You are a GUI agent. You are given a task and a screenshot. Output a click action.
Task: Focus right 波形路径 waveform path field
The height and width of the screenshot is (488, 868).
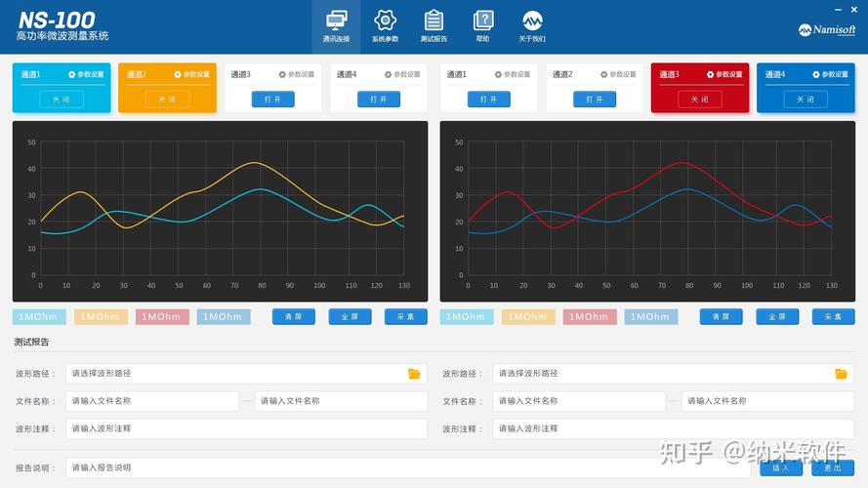(673, 374)
